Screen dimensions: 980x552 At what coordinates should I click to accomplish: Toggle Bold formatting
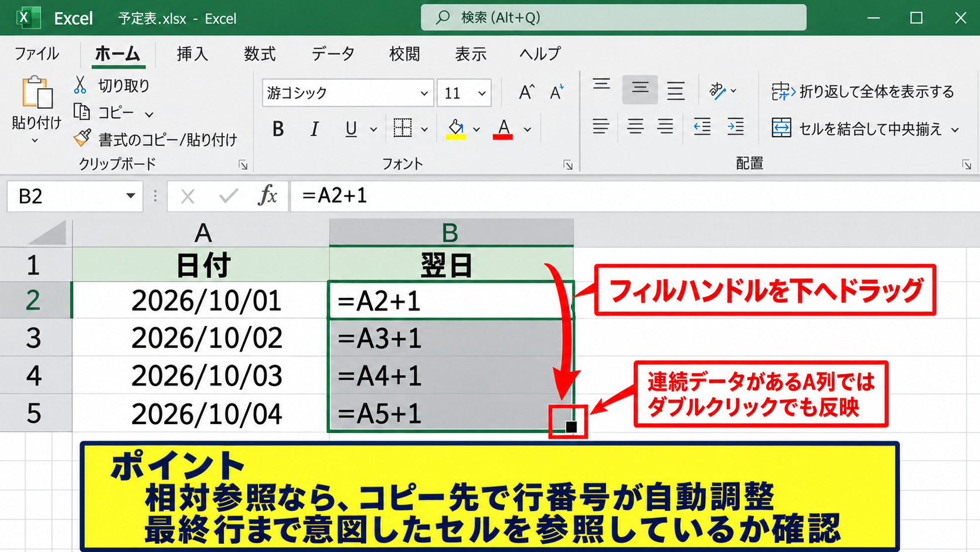(x=278, y=128)
